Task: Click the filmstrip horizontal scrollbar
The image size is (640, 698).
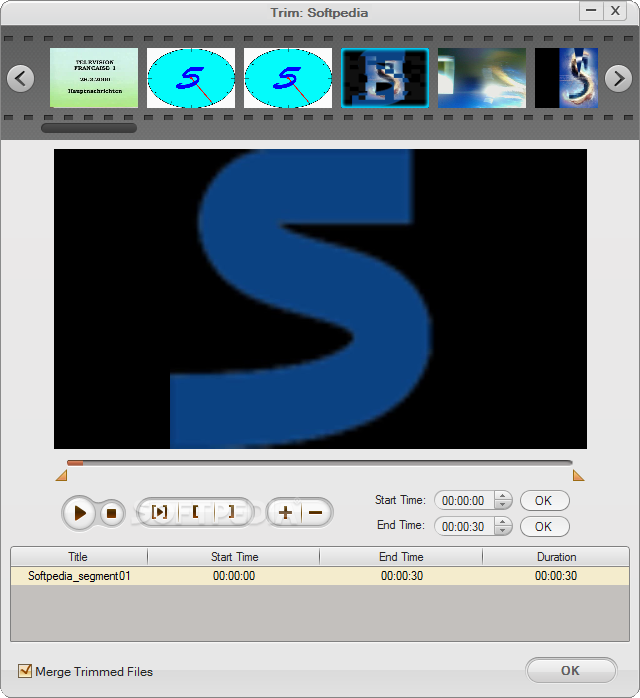Action: point(89,128)
